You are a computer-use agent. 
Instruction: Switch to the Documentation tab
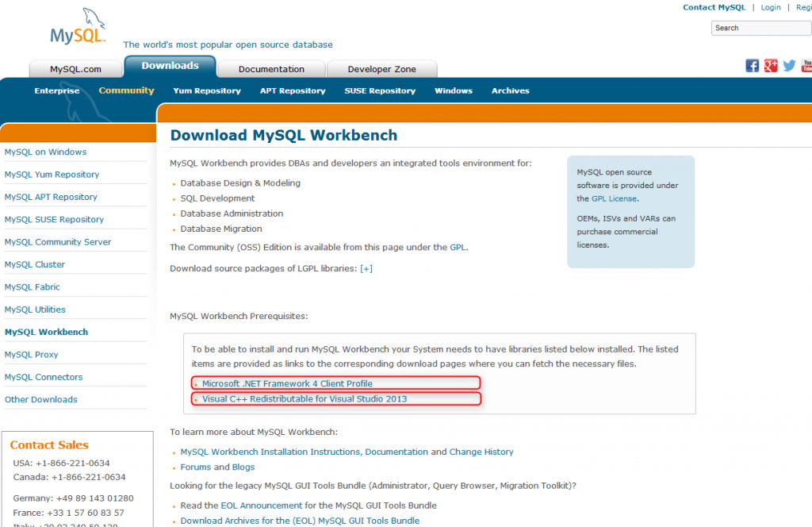point(270,68)
